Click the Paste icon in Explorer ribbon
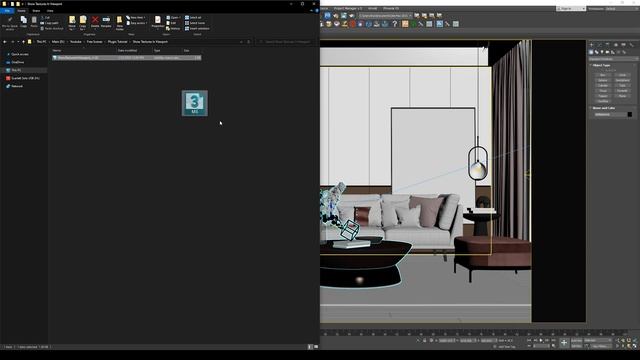640x360 pixels. (x=34, y=20)
